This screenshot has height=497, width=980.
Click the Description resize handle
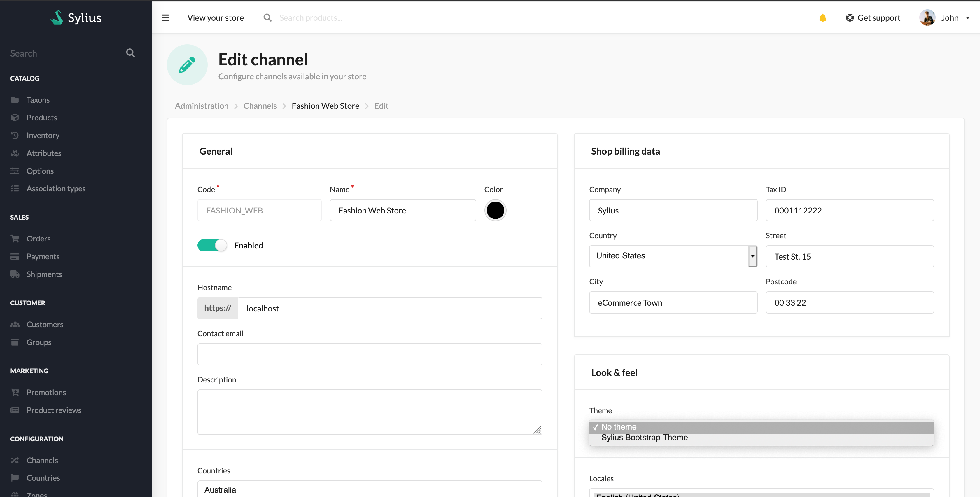click(537, 430)
